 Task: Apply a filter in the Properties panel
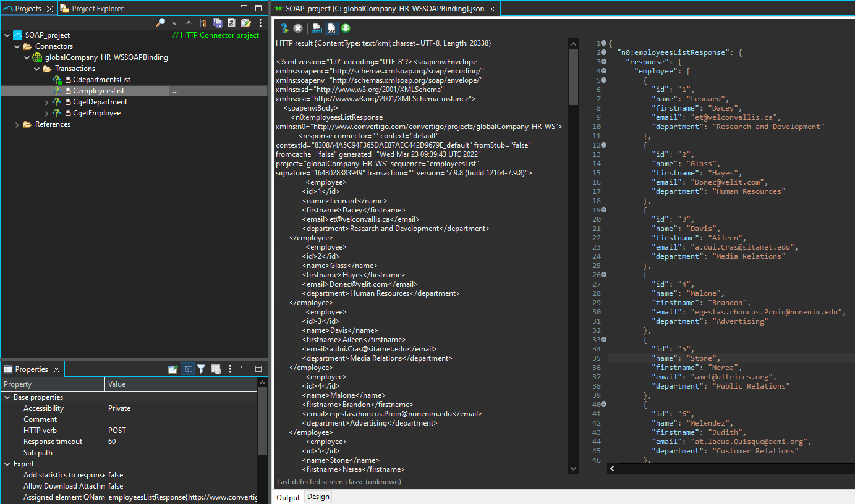[x=201, y=368]
